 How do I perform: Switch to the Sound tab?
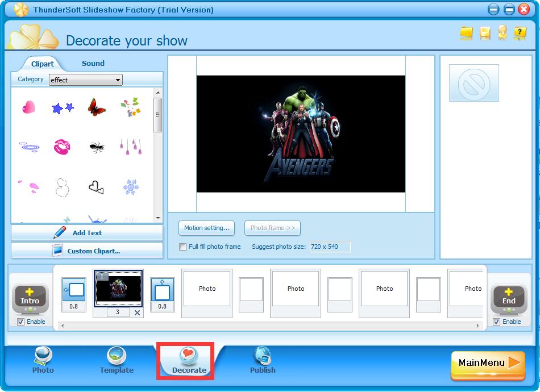93,64
